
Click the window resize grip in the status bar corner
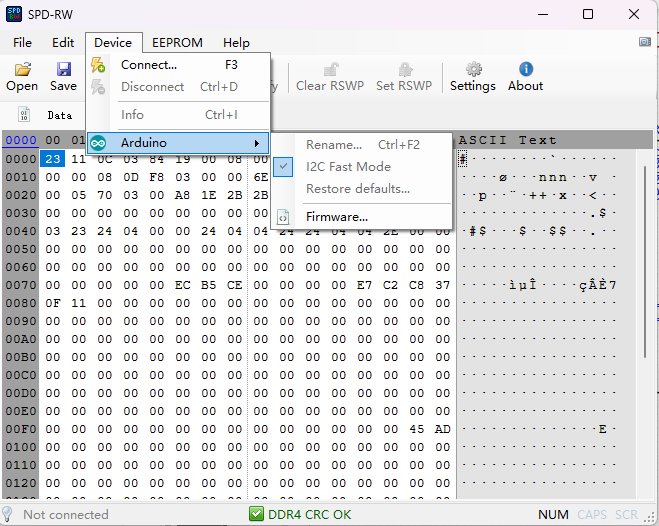coord(650,518)
